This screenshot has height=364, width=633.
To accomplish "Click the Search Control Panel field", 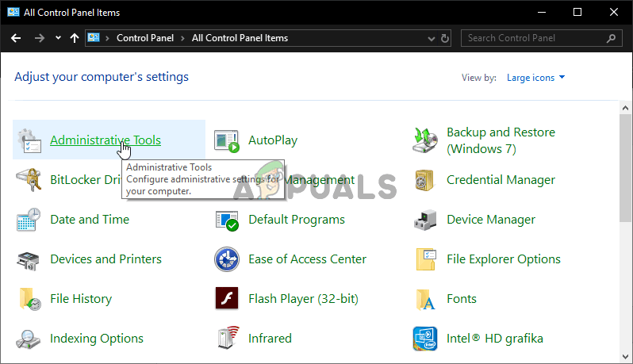I will 535,38.
